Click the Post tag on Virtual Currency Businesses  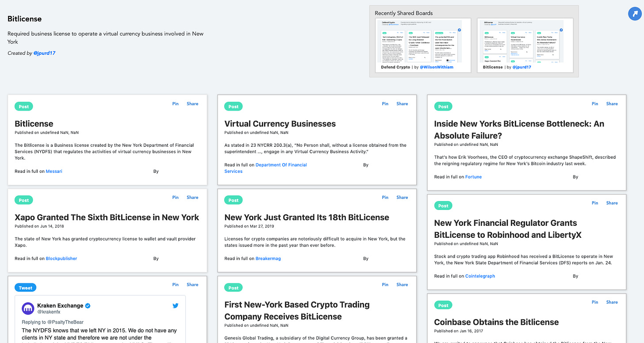click(234, 107)
